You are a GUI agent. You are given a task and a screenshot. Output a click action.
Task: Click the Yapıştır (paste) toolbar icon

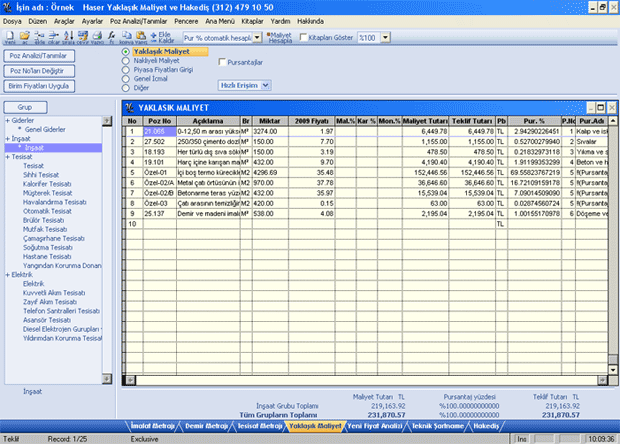pos(139,36)
